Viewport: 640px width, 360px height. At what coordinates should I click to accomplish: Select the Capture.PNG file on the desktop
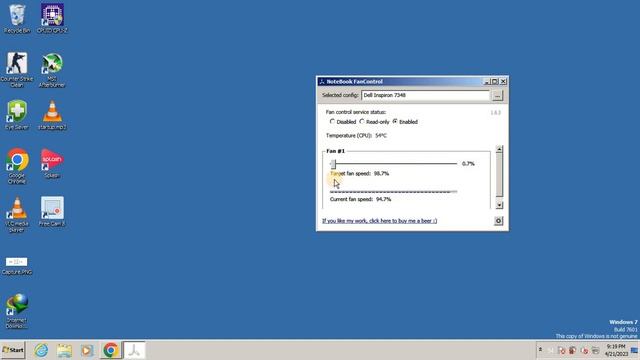coord(17,265)
